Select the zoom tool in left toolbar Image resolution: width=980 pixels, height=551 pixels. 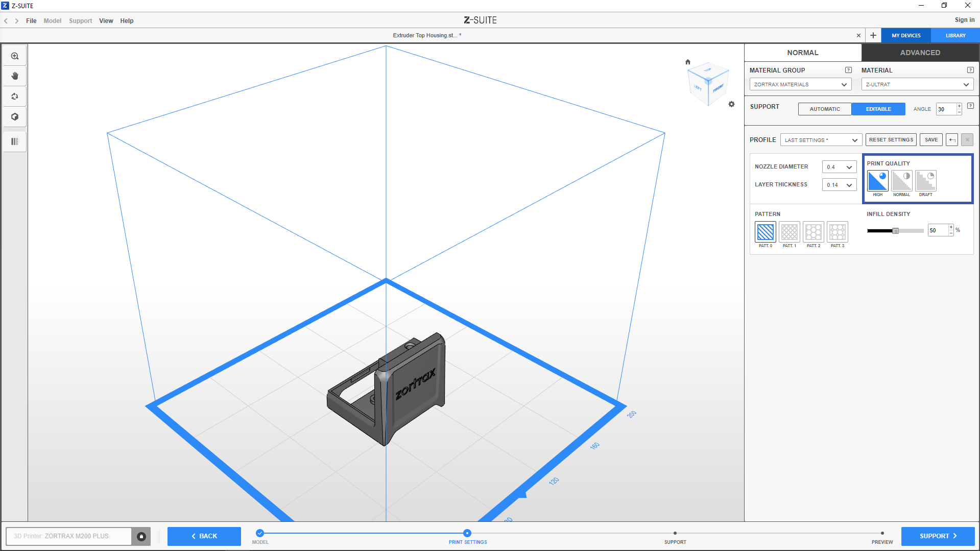tap(15, 56)
